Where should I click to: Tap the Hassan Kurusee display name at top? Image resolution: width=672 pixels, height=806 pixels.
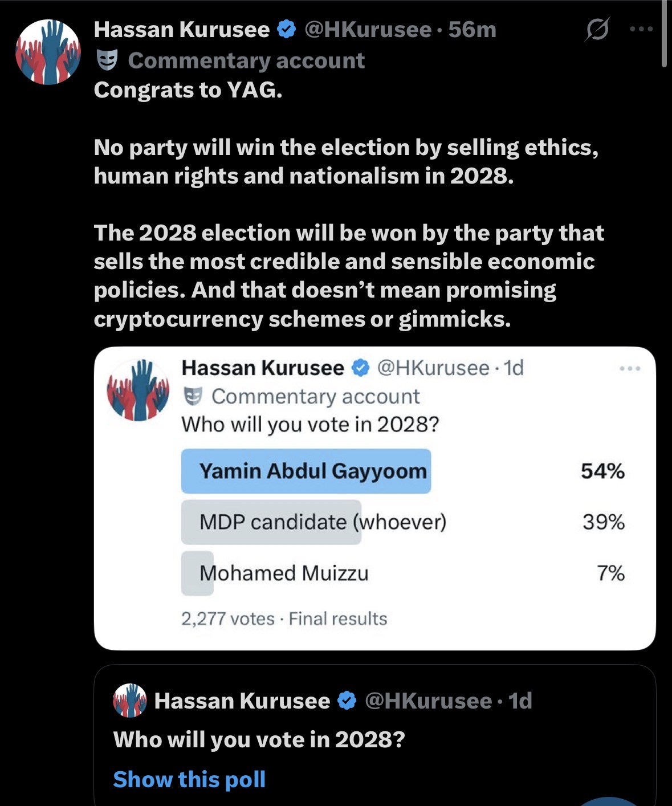pos(181,29)
